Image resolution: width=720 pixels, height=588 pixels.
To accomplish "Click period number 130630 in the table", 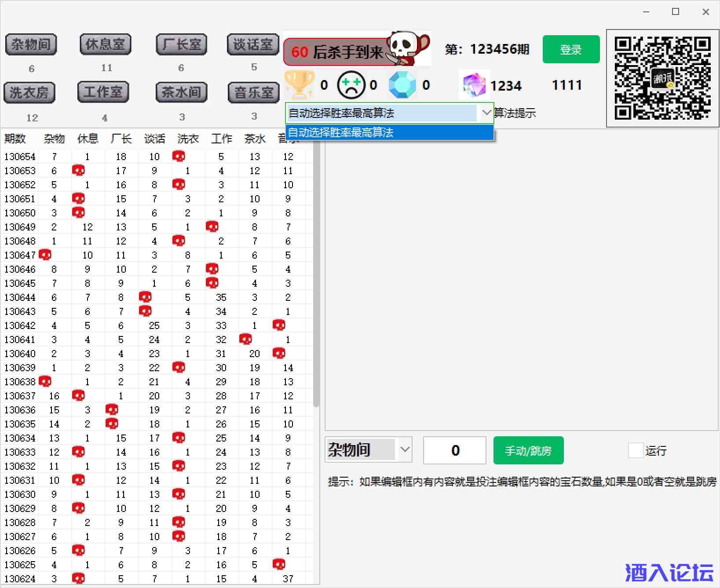I will [20, 494].
